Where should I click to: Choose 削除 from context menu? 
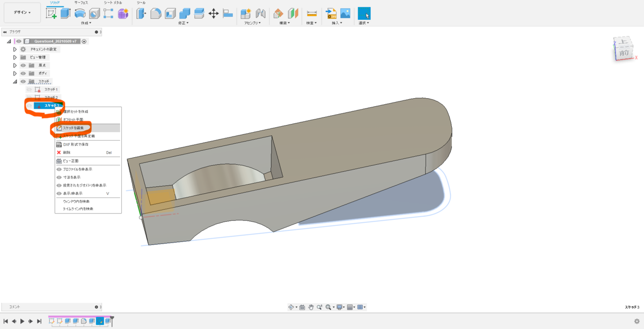(88, 152)
